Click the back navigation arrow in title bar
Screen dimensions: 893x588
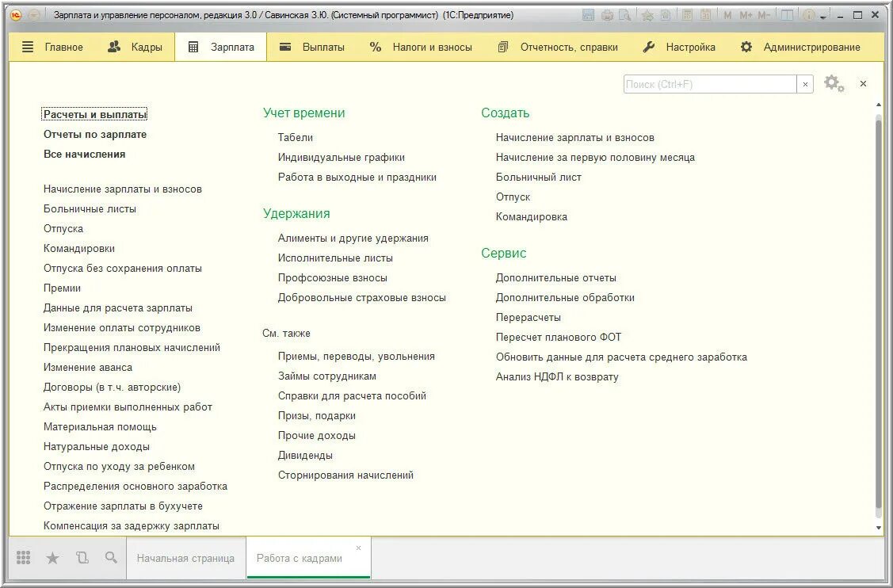tap(34, 15)
